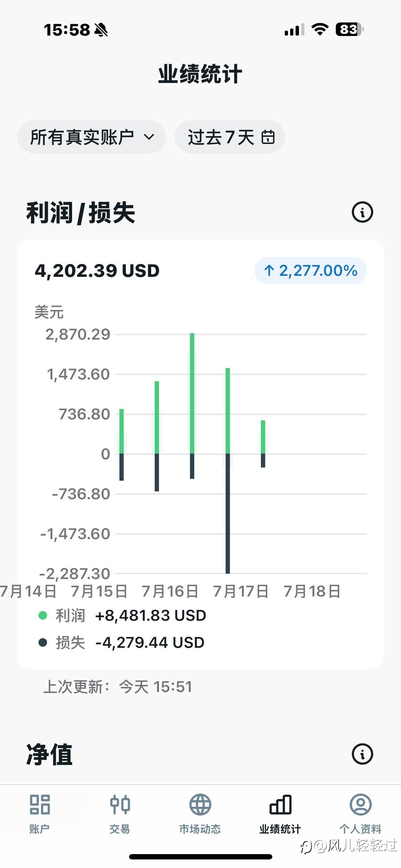The image size is (401, 868).
Task: Toggle the green 利润 legend dot
Action: (x=43, y=615)
